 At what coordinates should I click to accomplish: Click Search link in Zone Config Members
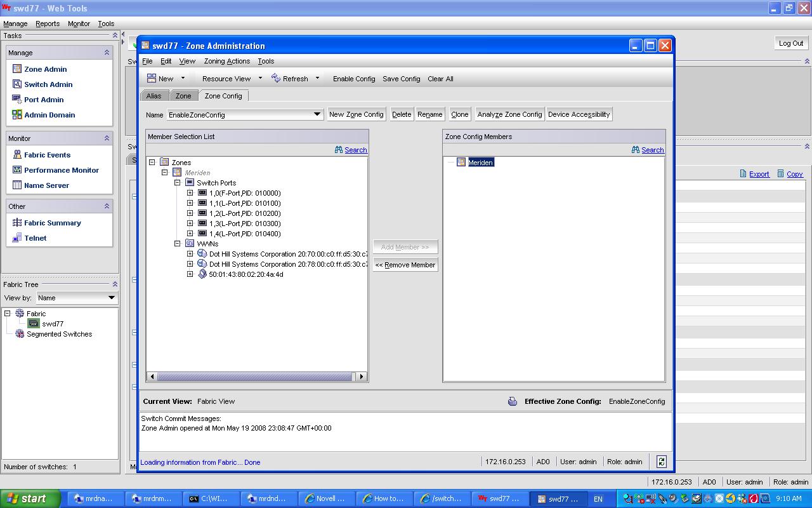(652, 150)
